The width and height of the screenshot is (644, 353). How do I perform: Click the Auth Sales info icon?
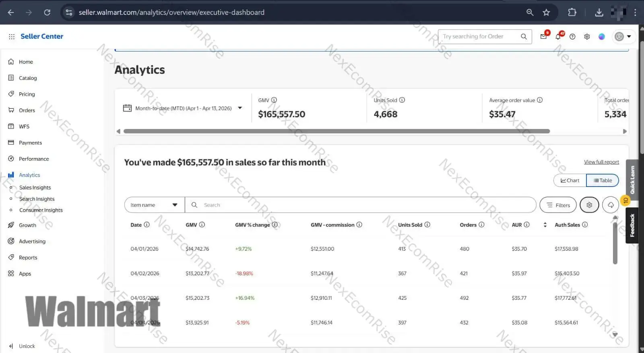585,224
